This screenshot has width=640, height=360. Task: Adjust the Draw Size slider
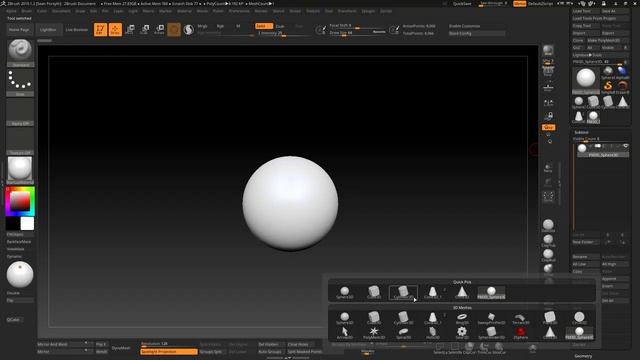pos(357,32)
